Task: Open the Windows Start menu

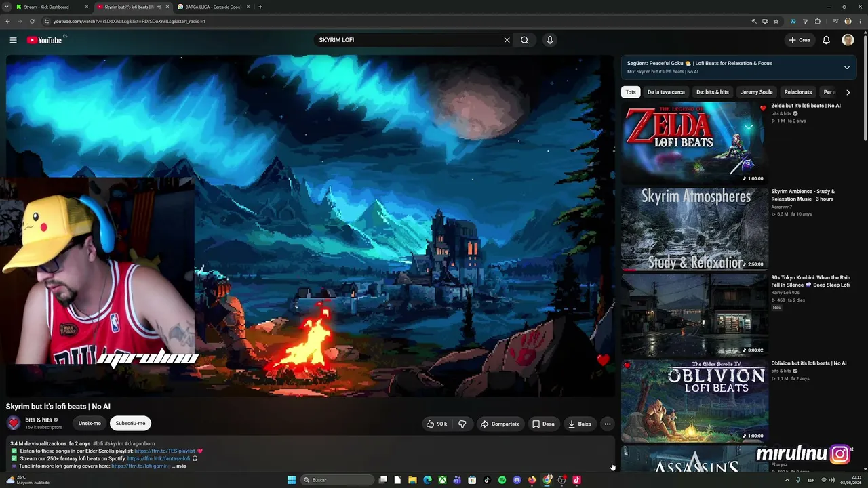Action: (x=292, y=480)
